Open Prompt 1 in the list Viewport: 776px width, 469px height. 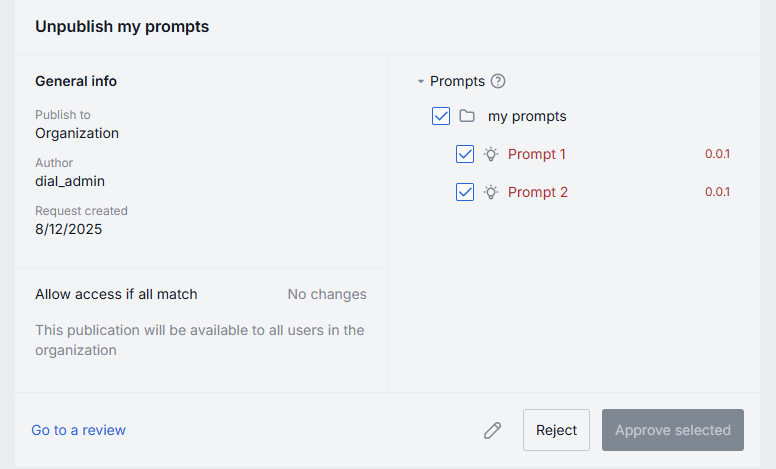click(x=536, y=154)
